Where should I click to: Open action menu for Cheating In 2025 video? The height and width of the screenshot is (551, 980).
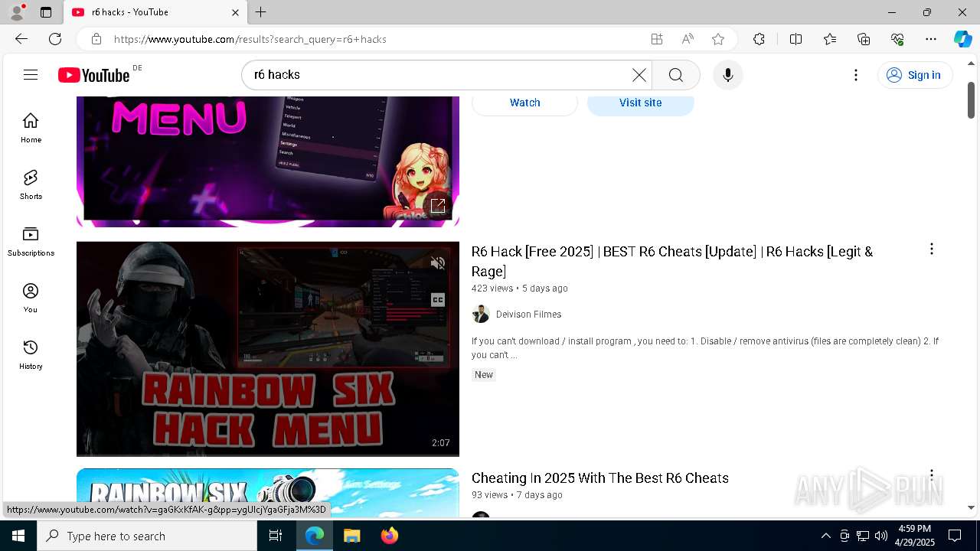point(932,475)
